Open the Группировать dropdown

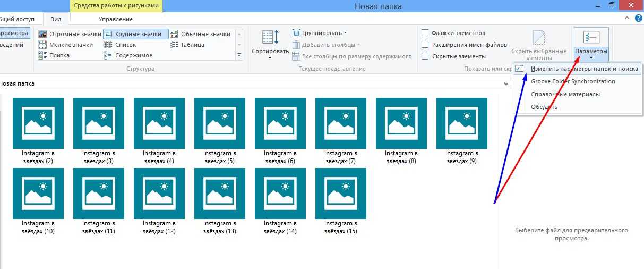pyautogui.click(x=320, y=33)
